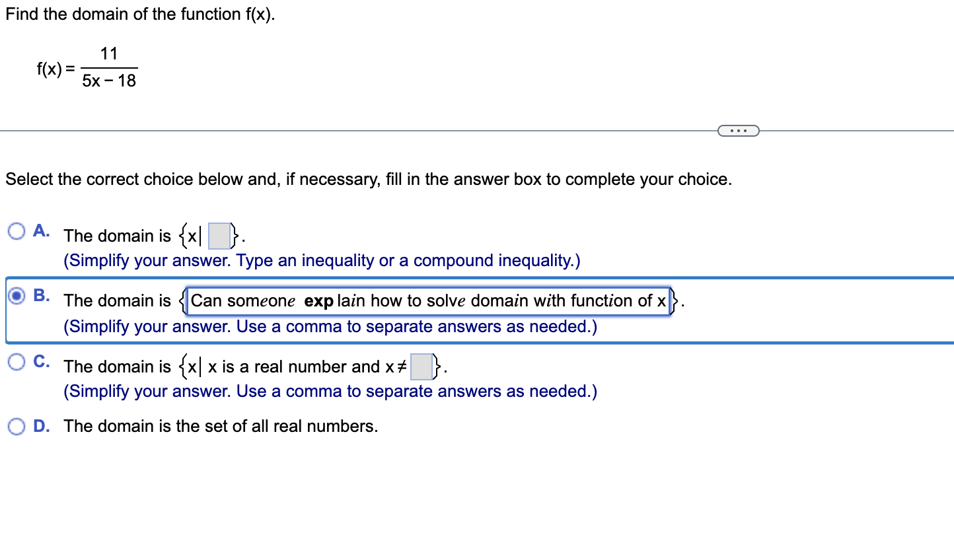Click the choice B label text
The width and height of the screenshot is (954, 560).
point(40,296)
